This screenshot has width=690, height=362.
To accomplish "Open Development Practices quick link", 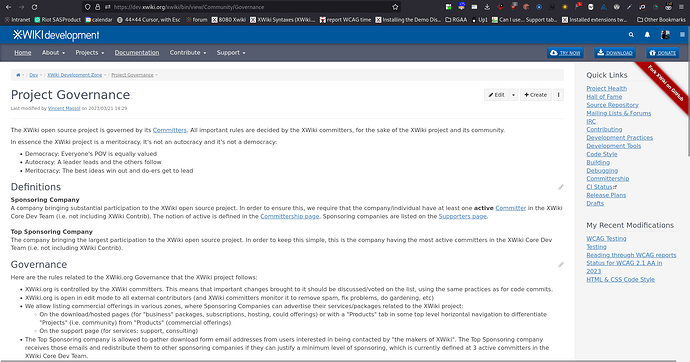I will pyautogui.click(x=619, y=138).
